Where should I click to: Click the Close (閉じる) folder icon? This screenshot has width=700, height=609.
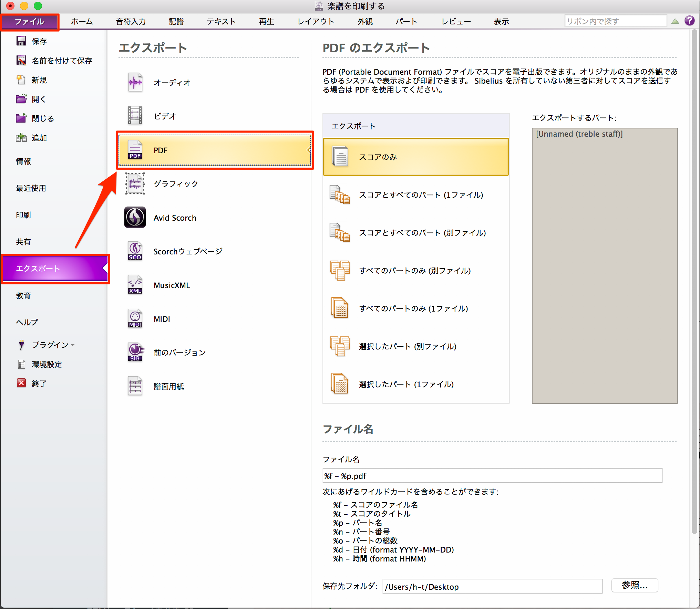pyautogui.click(x=21, y=118)
